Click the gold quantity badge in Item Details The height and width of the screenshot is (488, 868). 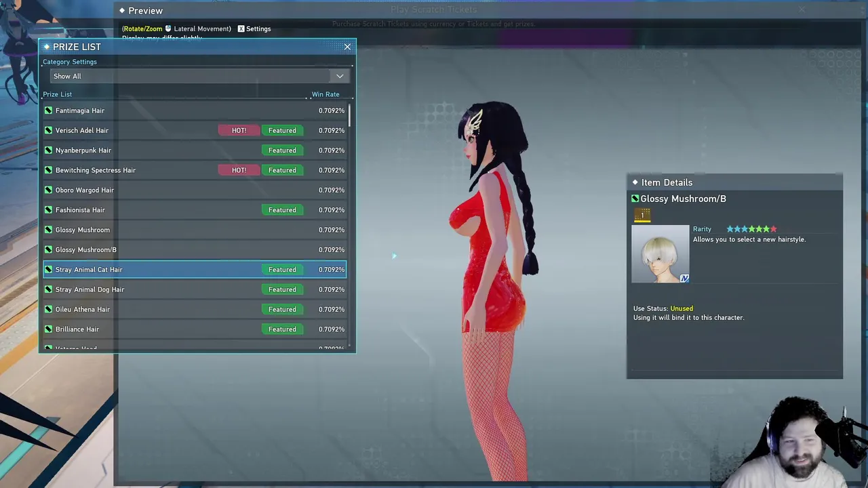(642, 216)
